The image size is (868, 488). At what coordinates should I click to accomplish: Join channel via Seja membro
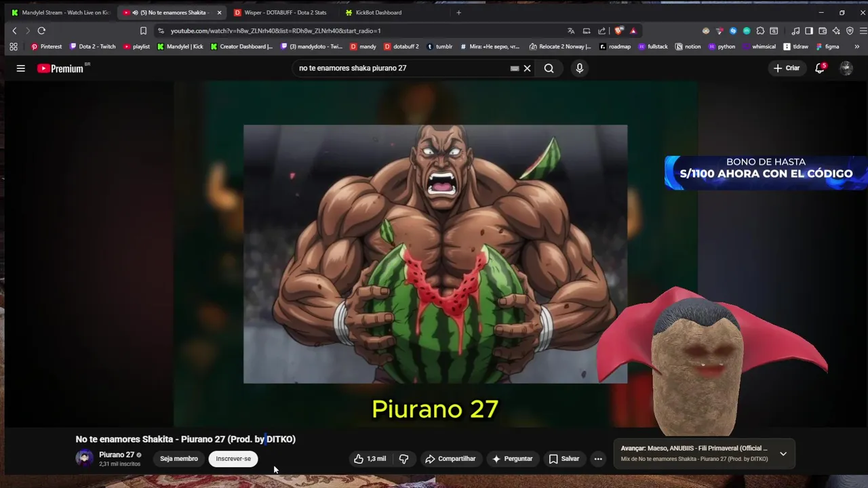click(x=179, y=459)
